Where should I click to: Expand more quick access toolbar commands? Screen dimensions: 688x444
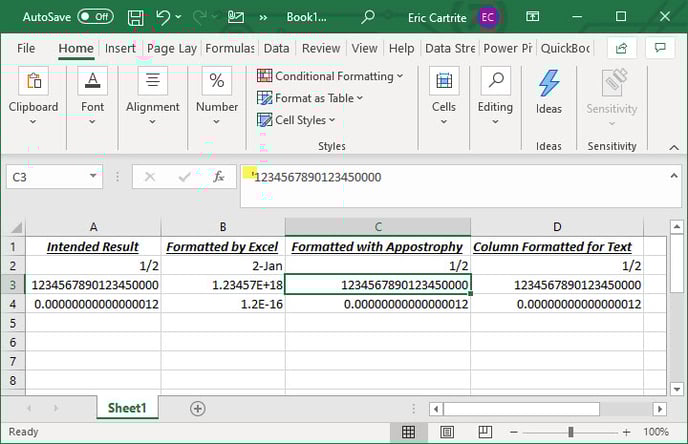click(x=263, y=18)
